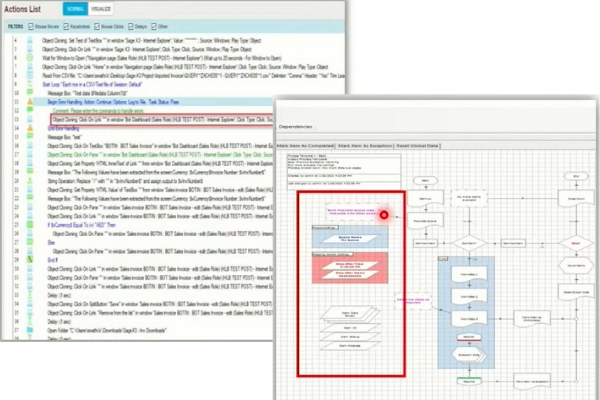
Task: Toggle the Keystrokes filter checkbox
Action: point(66,26)
